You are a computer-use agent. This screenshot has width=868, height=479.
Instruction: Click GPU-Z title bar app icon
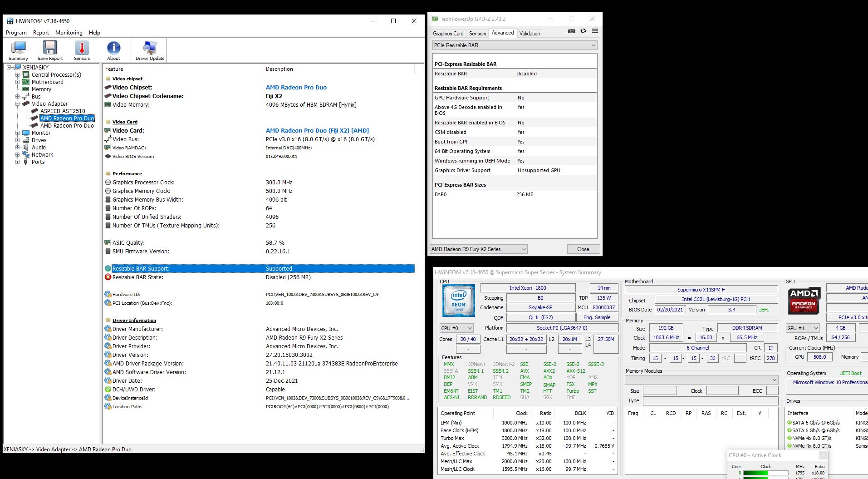coord(435,19)
